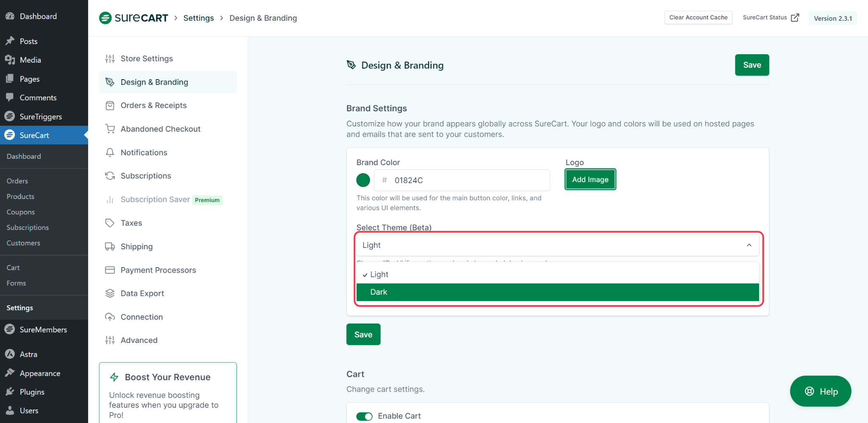The image size is (868, 423).
Task: Open Store Settings menu item
Action: tap(168, 58)
